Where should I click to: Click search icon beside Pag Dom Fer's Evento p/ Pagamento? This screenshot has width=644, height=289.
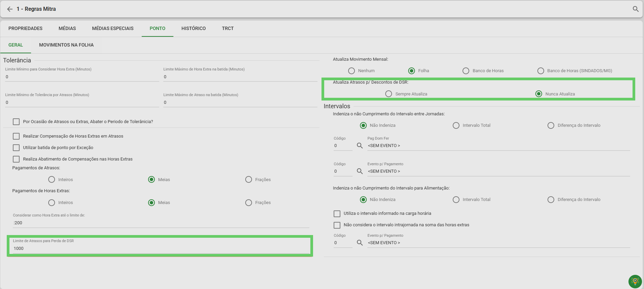point(360,171)
